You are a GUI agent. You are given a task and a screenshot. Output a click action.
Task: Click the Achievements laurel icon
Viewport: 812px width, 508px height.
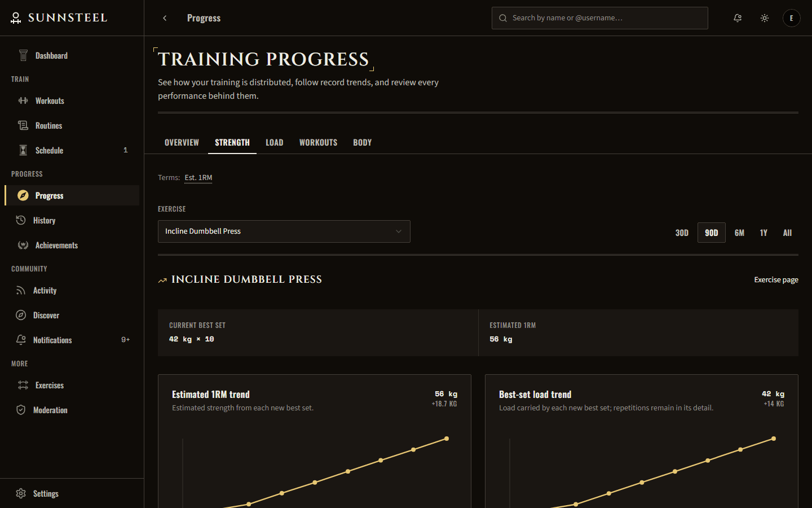click(23, 245)
